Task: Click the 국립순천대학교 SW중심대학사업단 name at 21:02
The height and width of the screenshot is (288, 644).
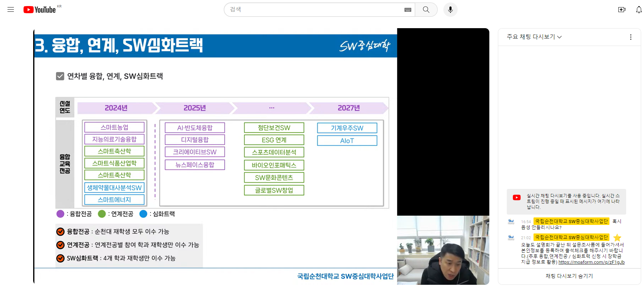Action: [571, 237]
